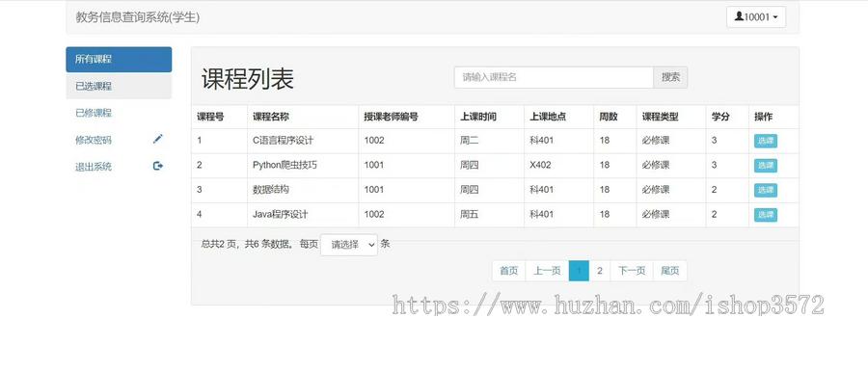Click the 数据结构 course name
868x371 pixels.
tap(271, 190)
